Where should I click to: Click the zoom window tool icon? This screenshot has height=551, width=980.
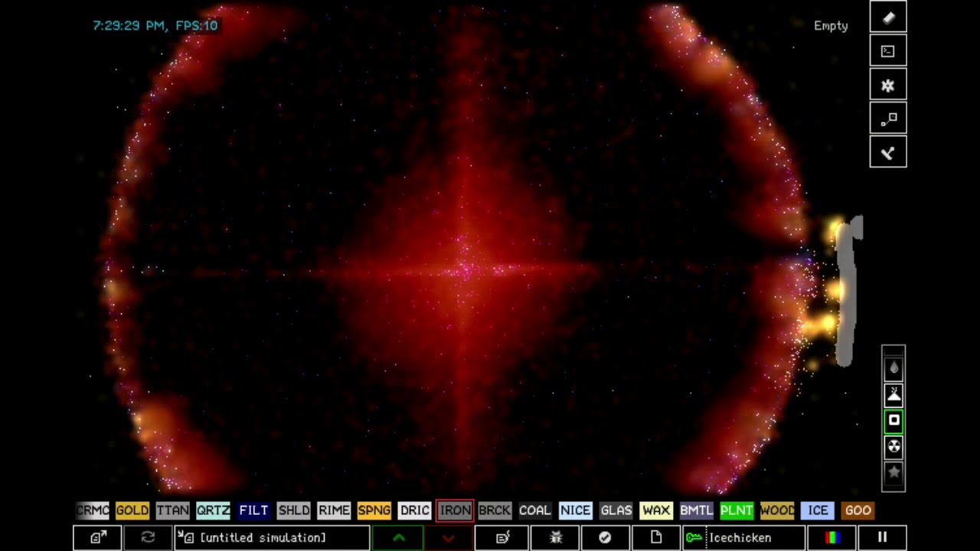pyautogui.click(x=888, y=119)
